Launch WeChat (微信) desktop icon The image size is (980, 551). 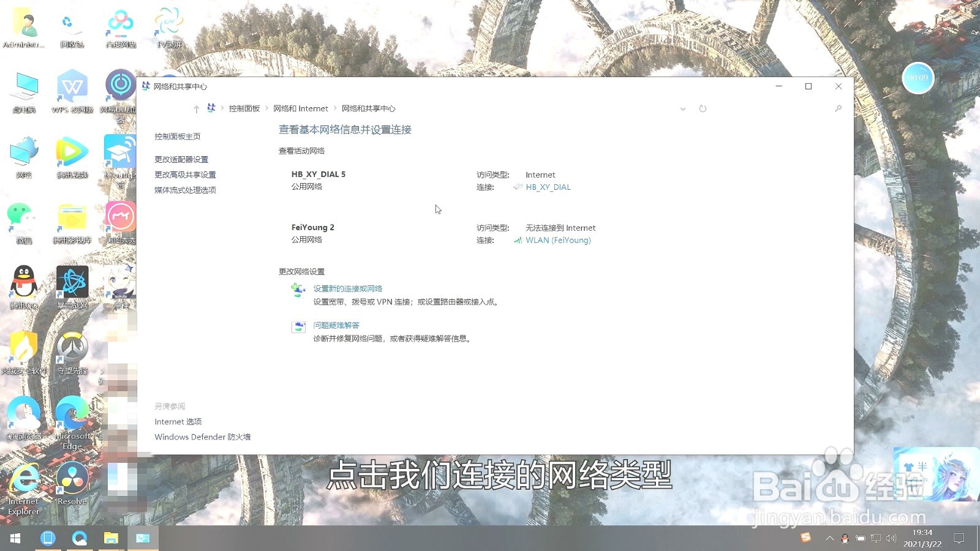(24, 222)
